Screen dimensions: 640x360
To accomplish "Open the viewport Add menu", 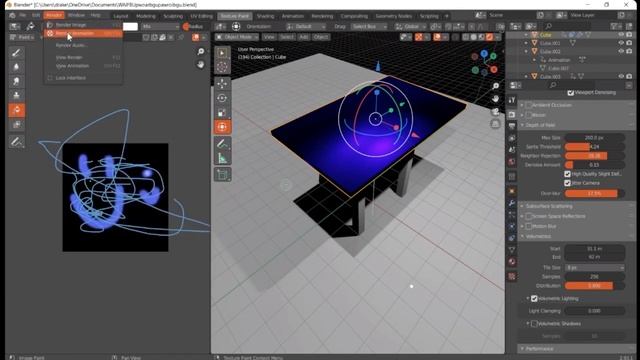I will tap(304, 37).
